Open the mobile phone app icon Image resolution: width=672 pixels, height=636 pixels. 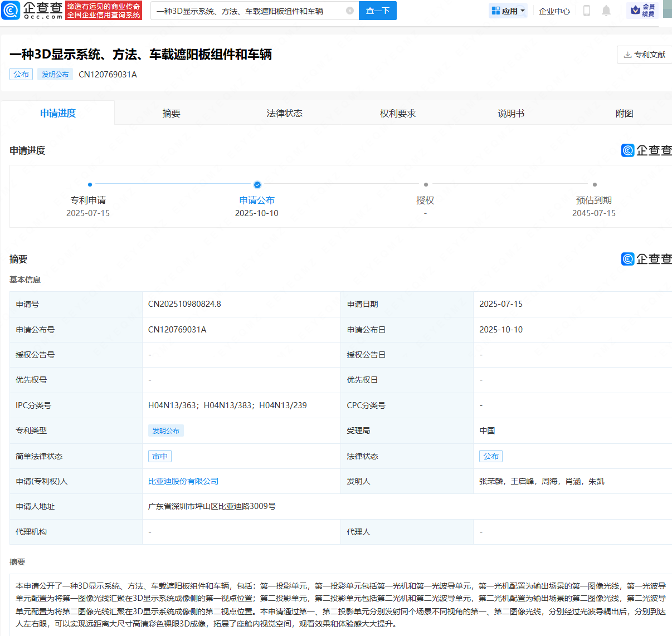586,11
